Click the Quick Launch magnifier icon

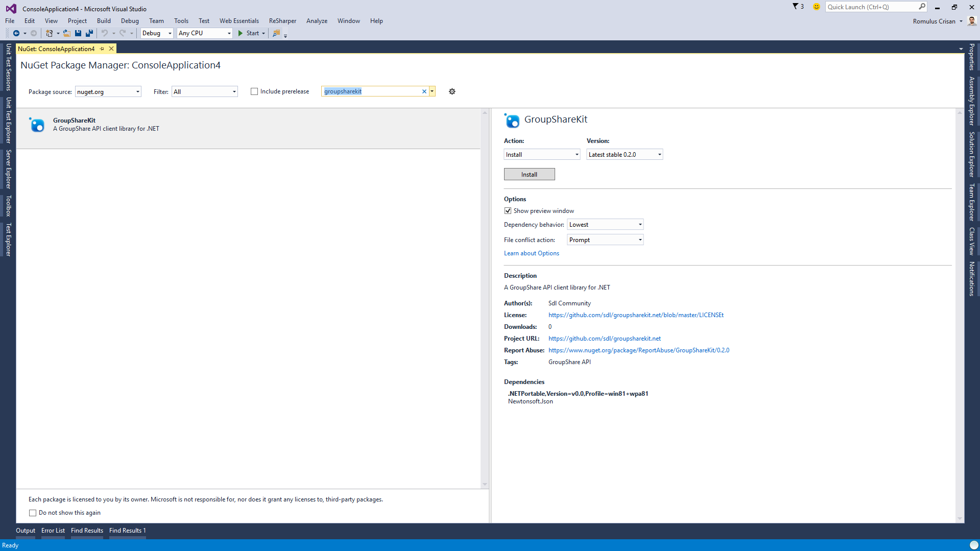pos(922,7)
